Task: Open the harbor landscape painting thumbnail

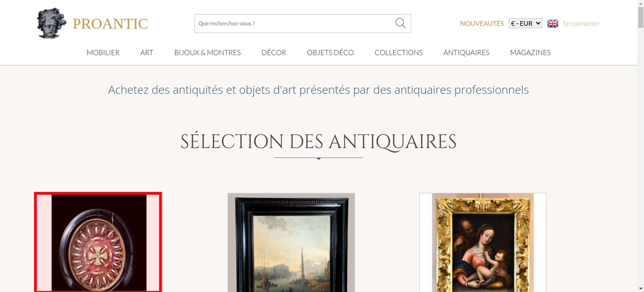Action: pos(291,242)
